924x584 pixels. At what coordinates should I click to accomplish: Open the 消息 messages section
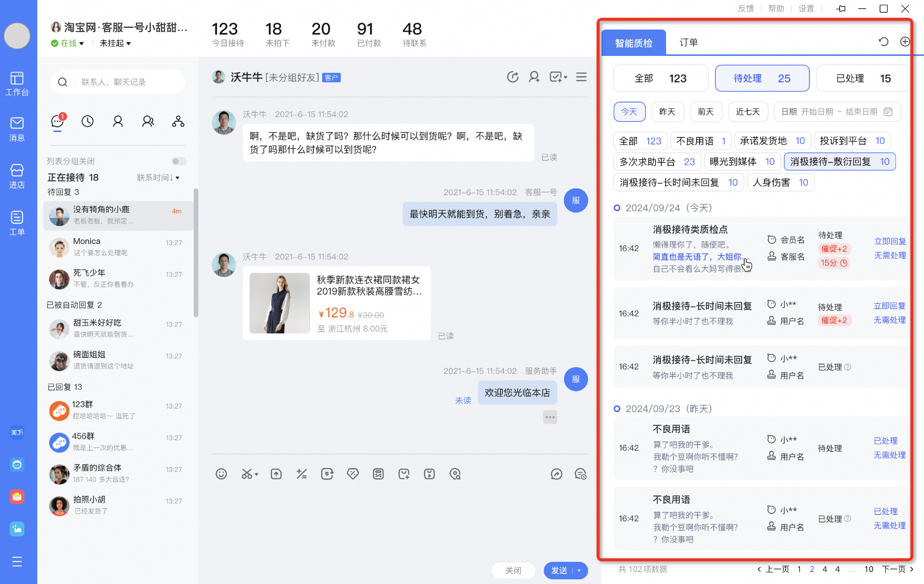pyautogui.click(x=17, y=129)
